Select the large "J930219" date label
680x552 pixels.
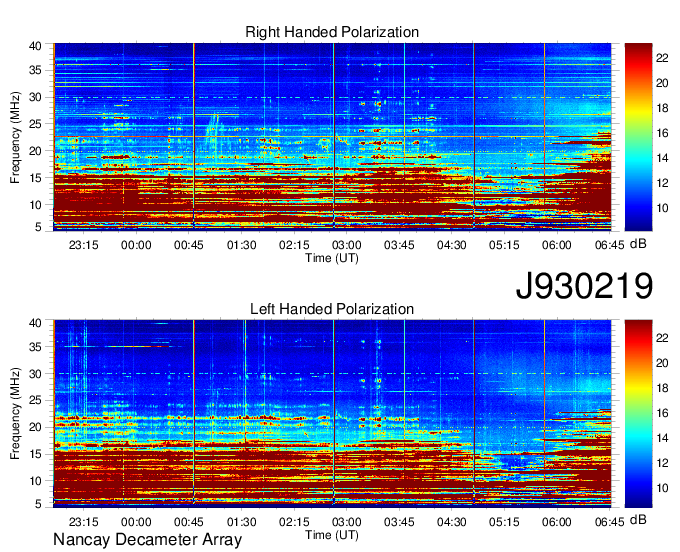(584, 286)
